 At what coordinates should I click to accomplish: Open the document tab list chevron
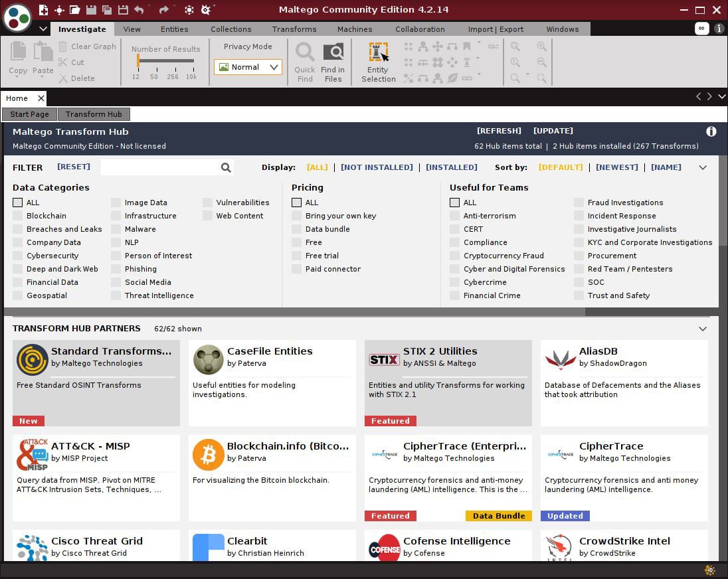tap(721, 96)
